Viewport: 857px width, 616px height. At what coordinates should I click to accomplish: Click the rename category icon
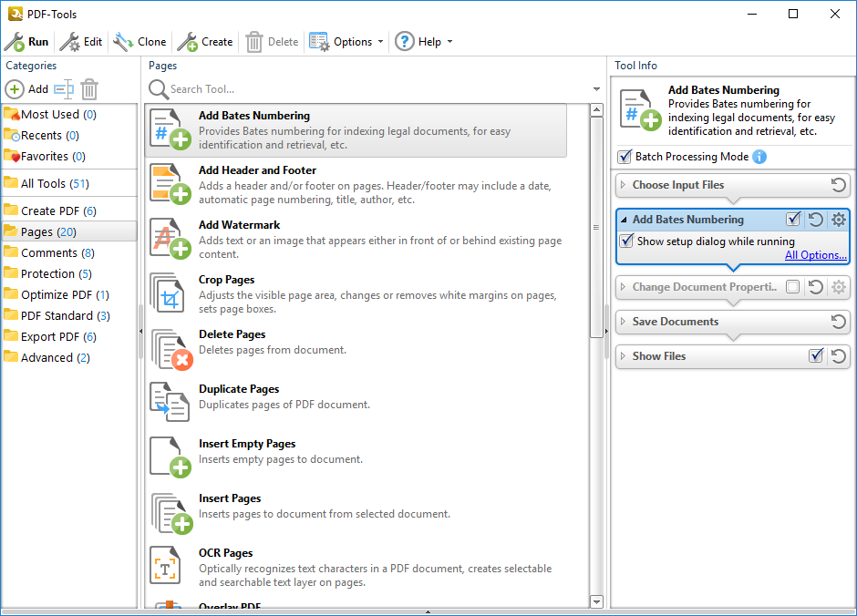(63, 89)
